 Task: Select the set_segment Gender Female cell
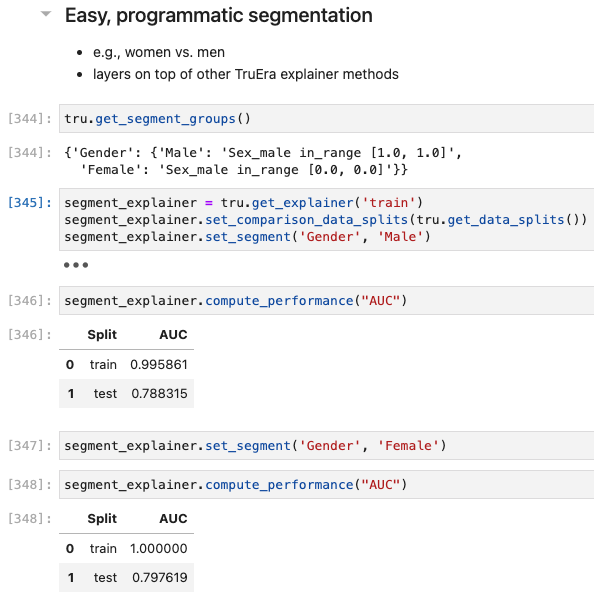click(x=326, y=445)
